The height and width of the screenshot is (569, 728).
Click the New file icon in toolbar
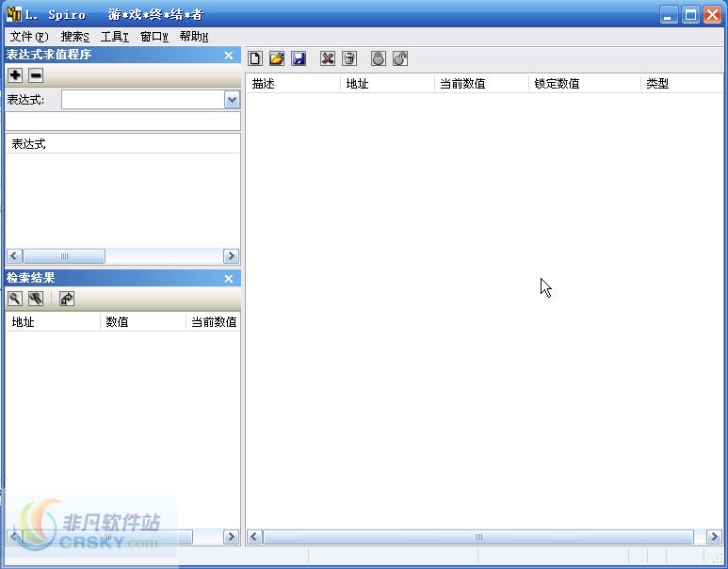point(255,58)
